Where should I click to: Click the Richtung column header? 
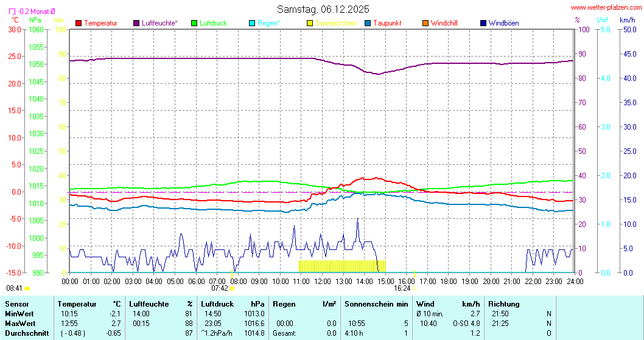[x=504, y=304]
